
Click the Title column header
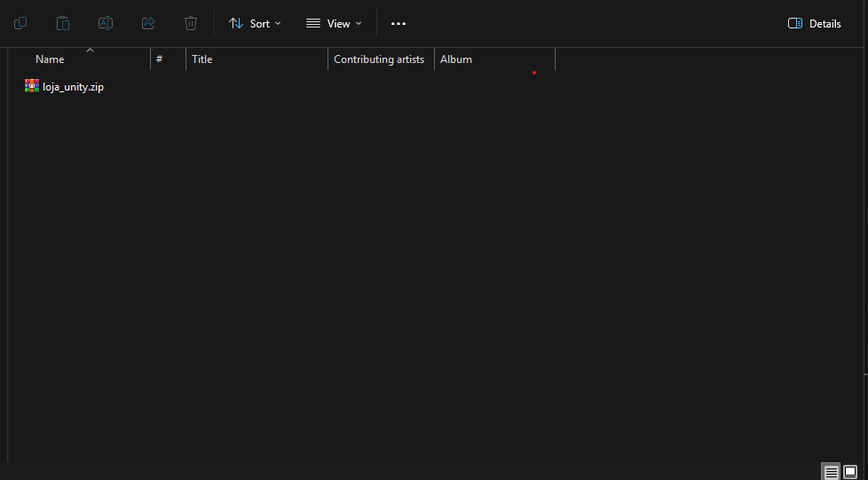[202, 59]
